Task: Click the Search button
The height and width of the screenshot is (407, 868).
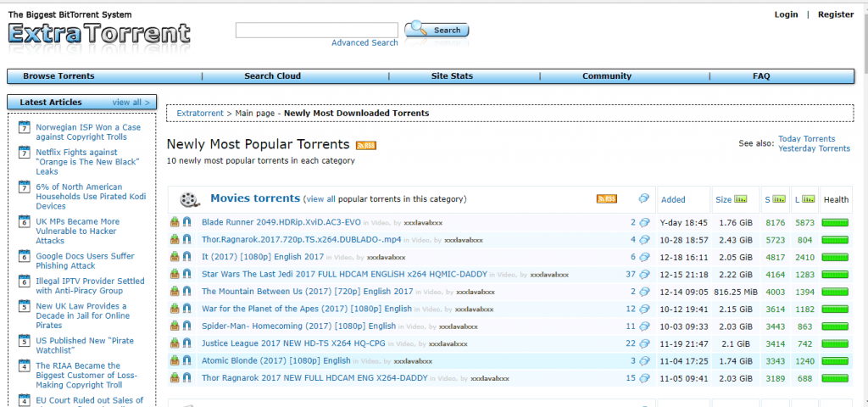Action: click(437, 30)
